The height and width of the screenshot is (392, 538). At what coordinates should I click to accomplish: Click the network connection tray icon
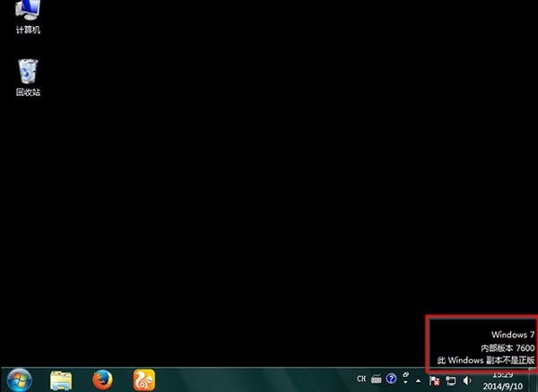point(450,379)
